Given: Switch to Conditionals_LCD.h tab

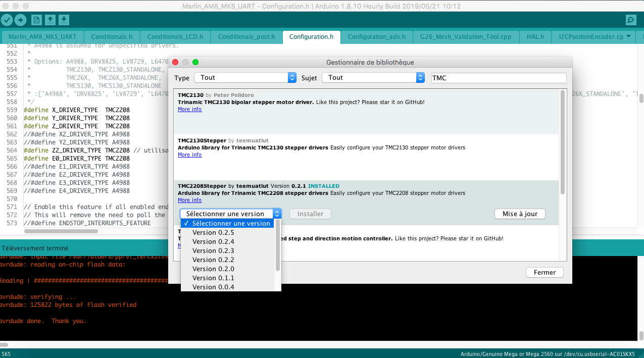Looking at the screenshot, I should click(x=175, y=37).
